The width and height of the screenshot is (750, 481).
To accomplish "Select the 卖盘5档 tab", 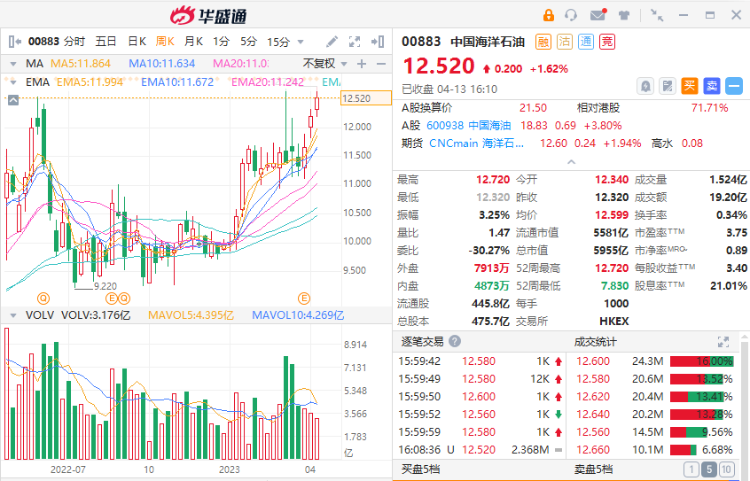I will pos(594,470).
